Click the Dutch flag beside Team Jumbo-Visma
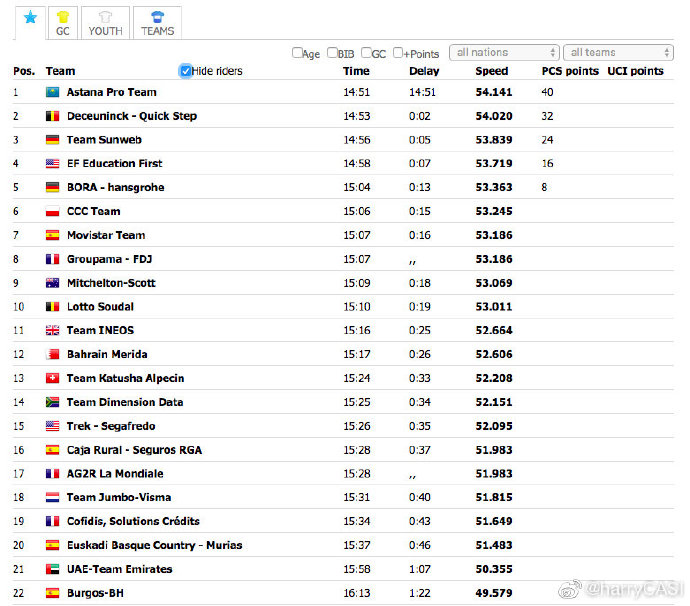This screenshot has width=690, height=606. tap(52, 497)
